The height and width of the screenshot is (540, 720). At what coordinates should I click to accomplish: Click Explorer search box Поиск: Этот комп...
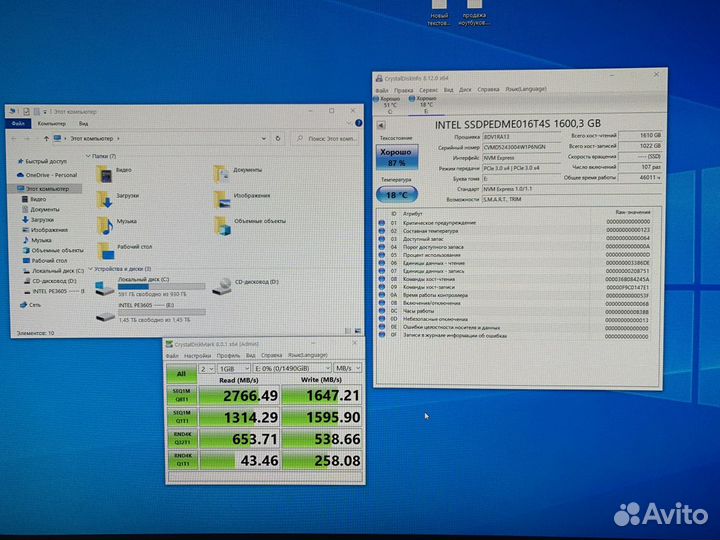tap(326, 138)
